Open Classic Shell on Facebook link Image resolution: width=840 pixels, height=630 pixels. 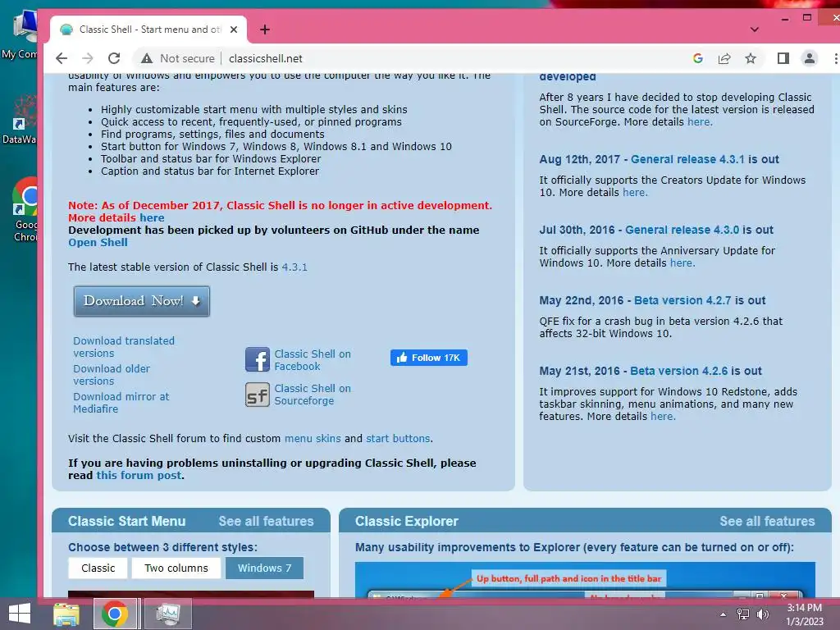(x=313, y=360)
